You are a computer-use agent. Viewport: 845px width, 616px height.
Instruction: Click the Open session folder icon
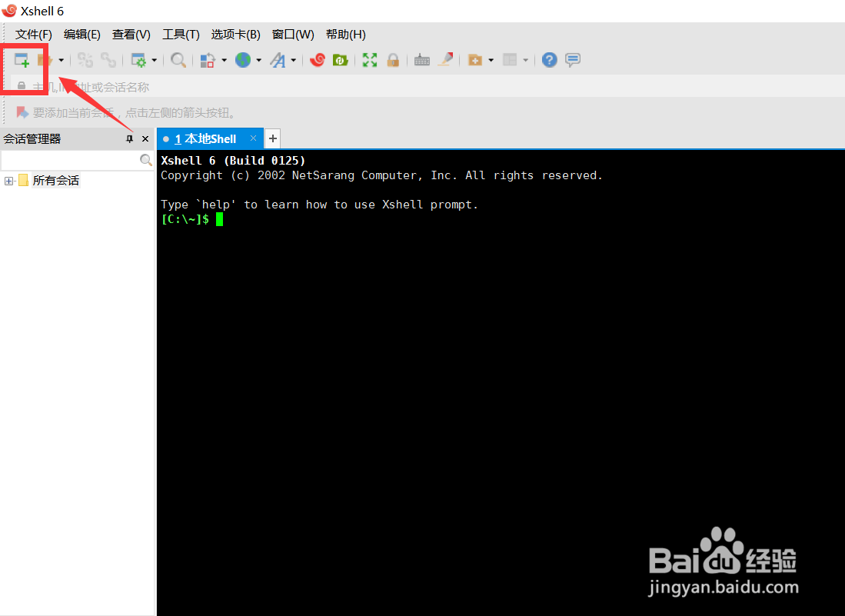click(x=45, y=60)
